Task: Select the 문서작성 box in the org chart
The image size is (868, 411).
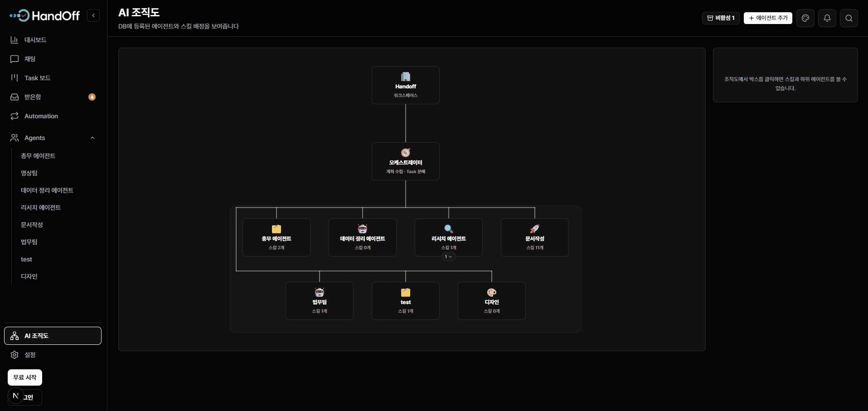Action: 535,237
